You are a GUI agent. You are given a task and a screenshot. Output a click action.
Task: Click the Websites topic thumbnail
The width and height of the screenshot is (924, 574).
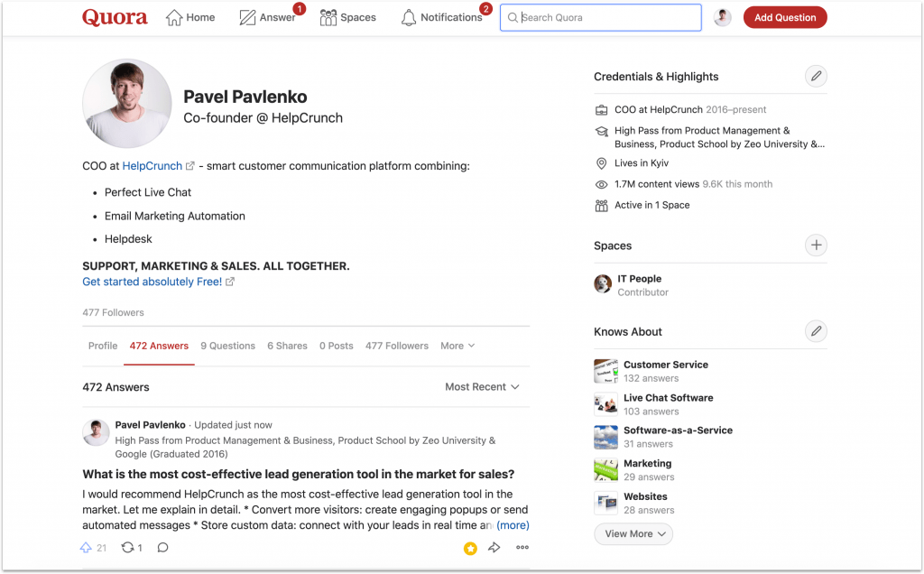pos(605,503)
